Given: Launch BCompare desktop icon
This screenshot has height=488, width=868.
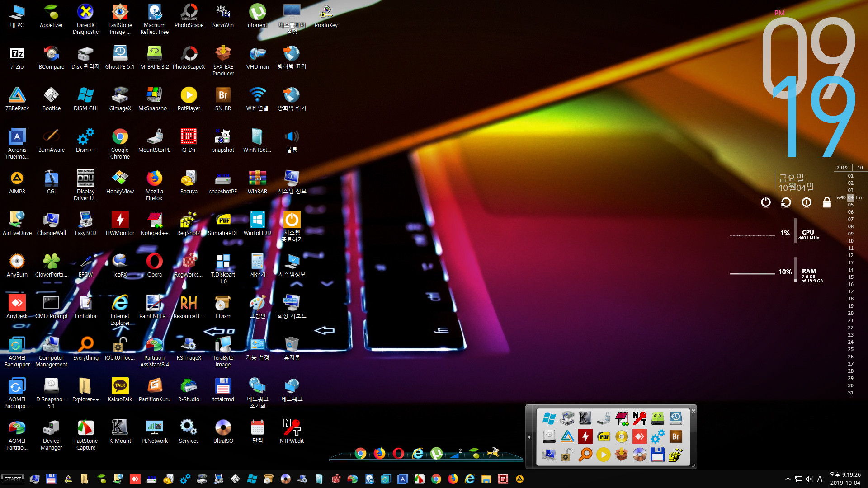Looking at the screenshot, I should point(51,58).
